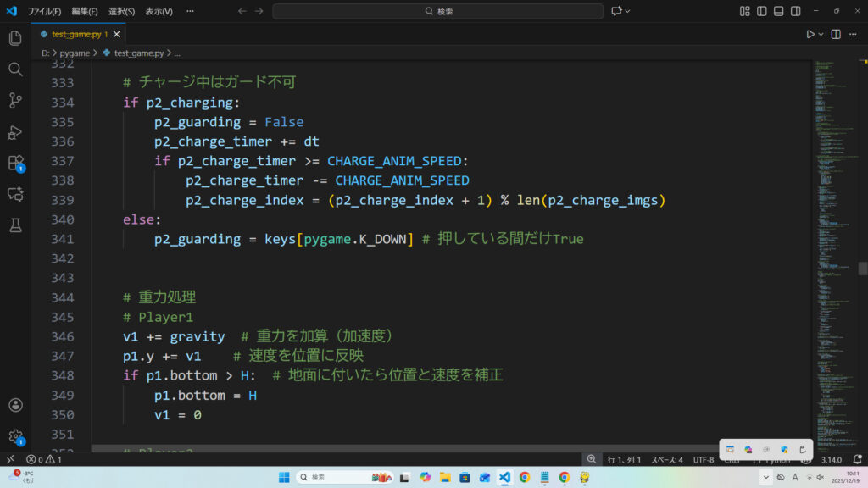The height and width of the screenshot is (488, 868).
Task: Expand the Copilot chat dropdown arrow
Action: point(629,11)
